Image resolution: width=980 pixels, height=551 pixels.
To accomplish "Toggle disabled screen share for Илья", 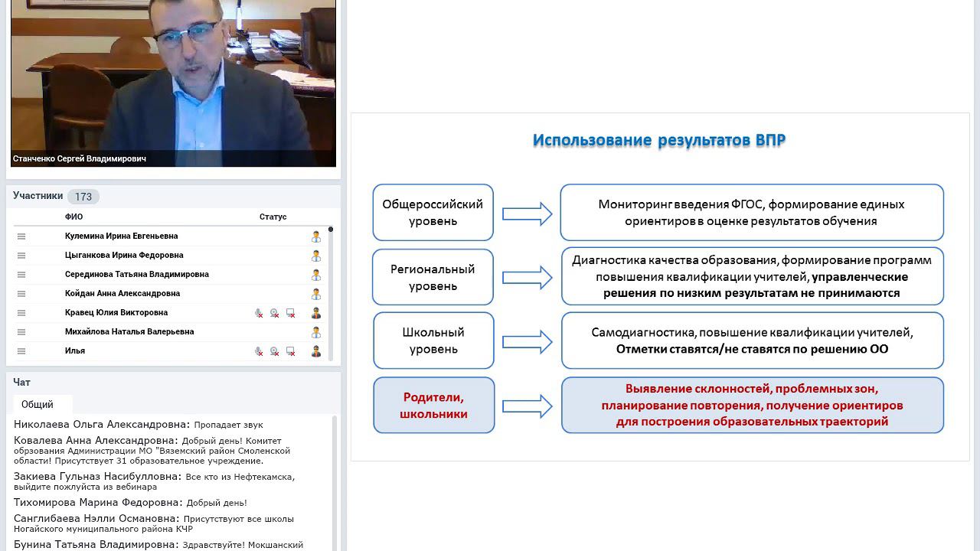I will point(290,351).
